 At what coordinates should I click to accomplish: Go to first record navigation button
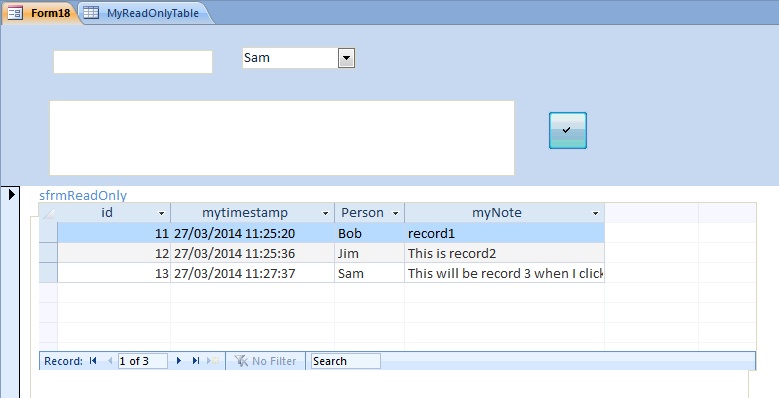93,361
